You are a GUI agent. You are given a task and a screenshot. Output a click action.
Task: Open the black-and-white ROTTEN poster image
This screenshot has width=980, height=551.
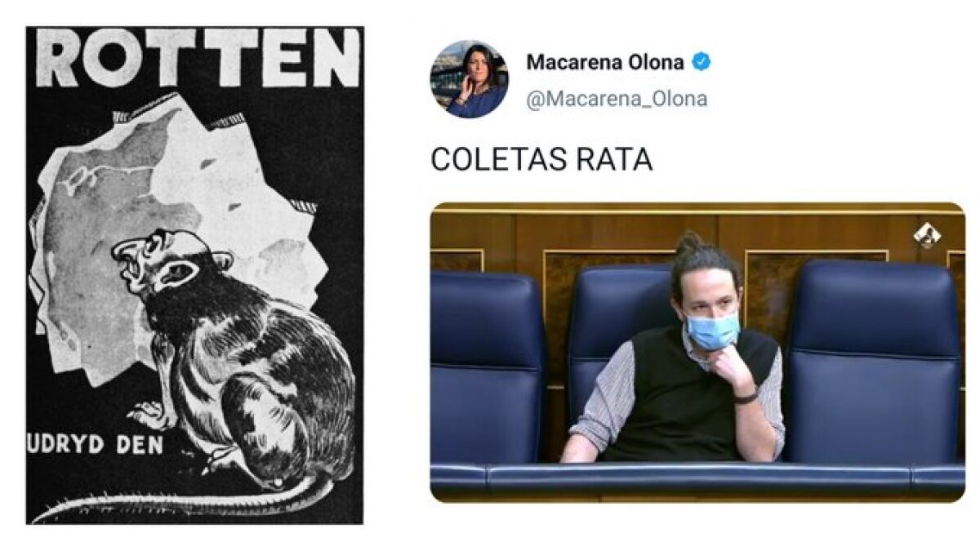click(194, 275)
